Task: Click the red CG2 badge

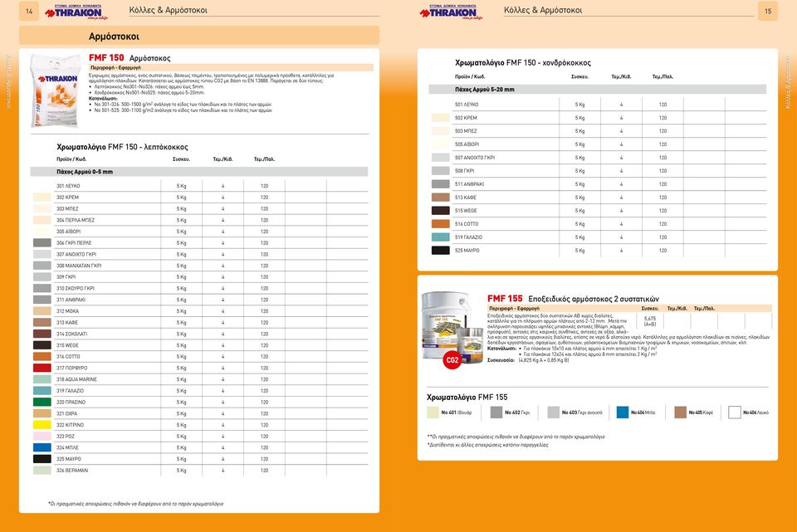Action: click(x=452, y=360)
